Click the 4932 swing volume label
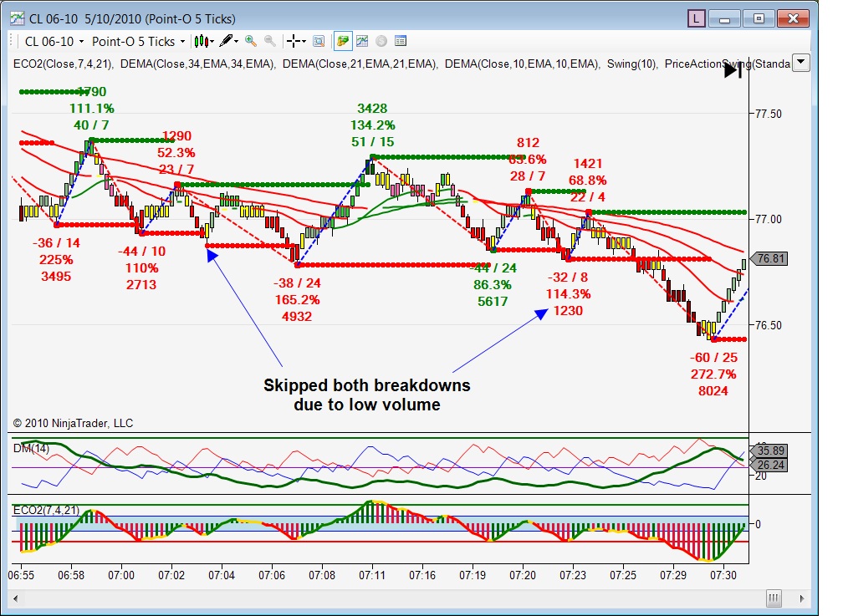Screen dimensions: 843x616 click(x=297, y=317)
